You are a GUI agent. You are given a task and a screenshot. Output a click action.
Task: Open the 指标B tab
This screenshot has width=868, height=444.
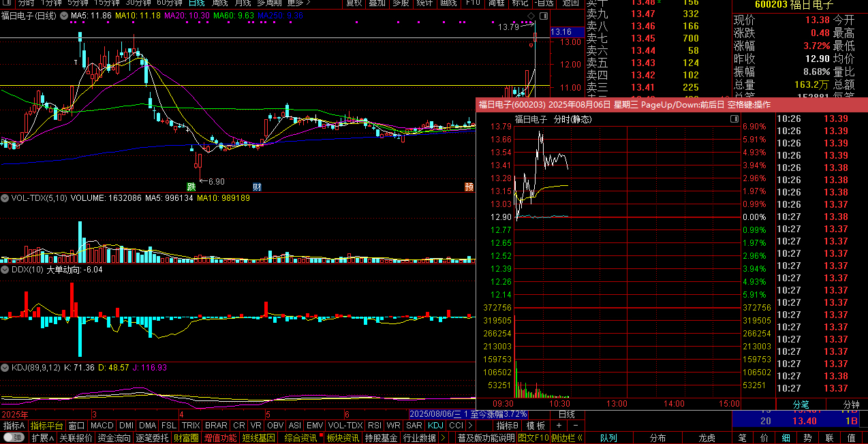pyautogui.click(x=508, y=426)
